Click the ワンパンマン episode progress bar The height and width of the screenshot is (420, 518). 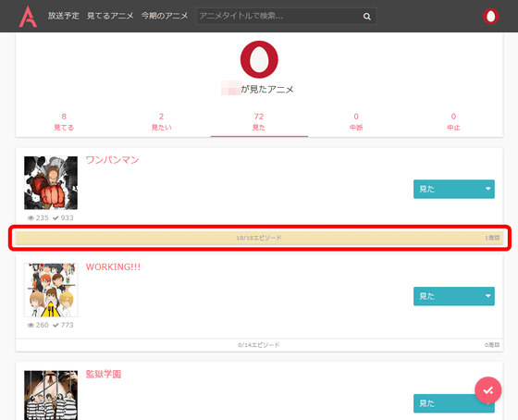(259, 238)
